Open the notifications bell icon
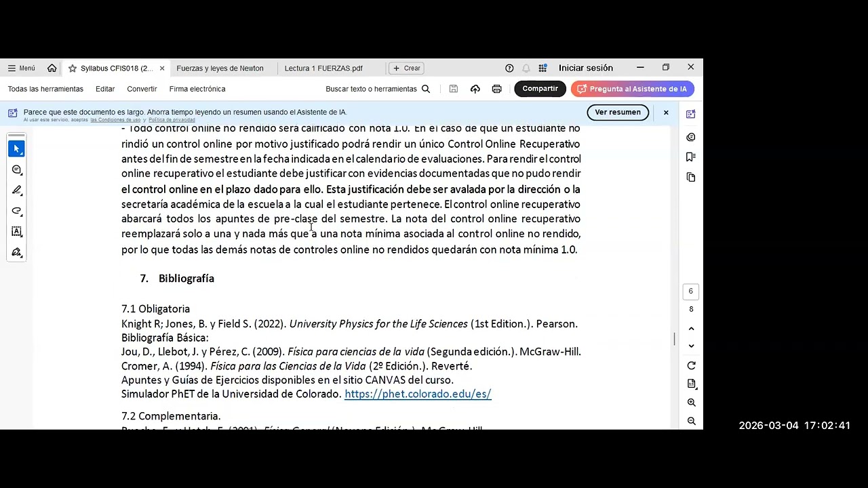This screenshot has width=868, height=488. pyautogui.click(x=526, y=68)
